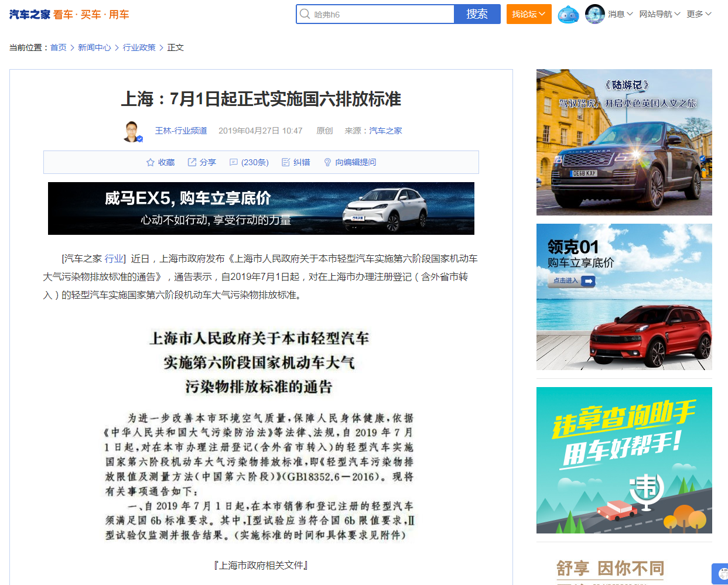This screenshot has width=728, height=585.
Task: Go to 首页 breadcrumb
Action: (x=59, y=47)
